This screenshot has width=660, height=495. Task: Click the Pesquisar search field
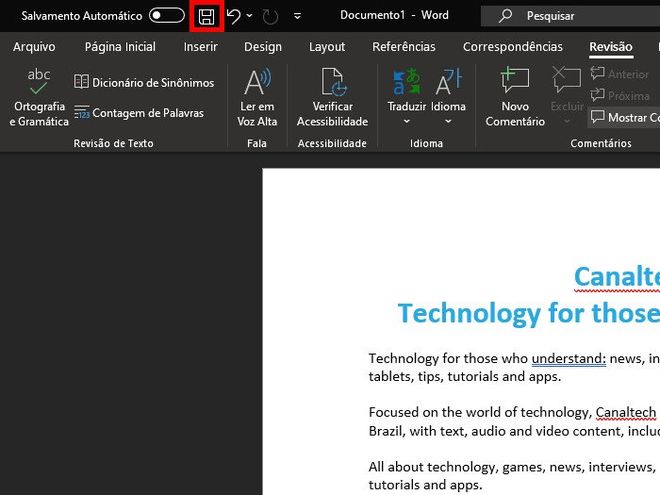pos(570,16)
